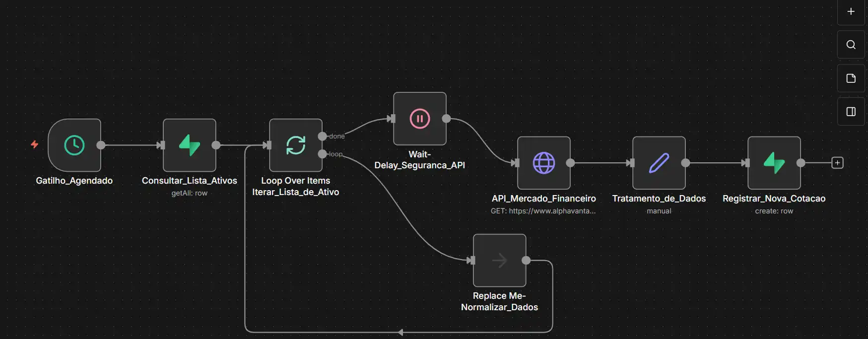Toggle the side panel icon
Screen dimensions: 868x339
pyautogui.click(x=851, y=112)
